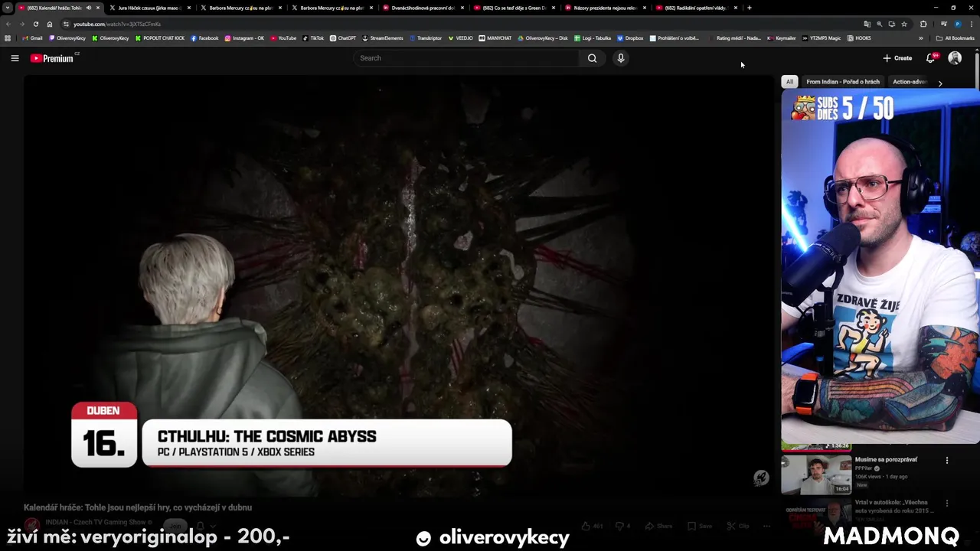Open the YouTube account avatar menu
This screenshot has width=980, height=551.
click(955, 58)
